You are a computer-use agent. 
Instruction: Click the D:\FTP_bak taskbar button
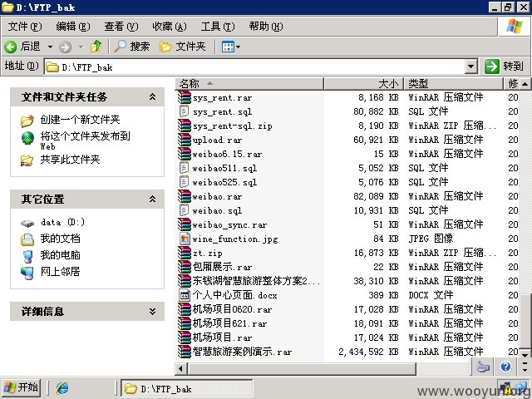coord(186,388)
